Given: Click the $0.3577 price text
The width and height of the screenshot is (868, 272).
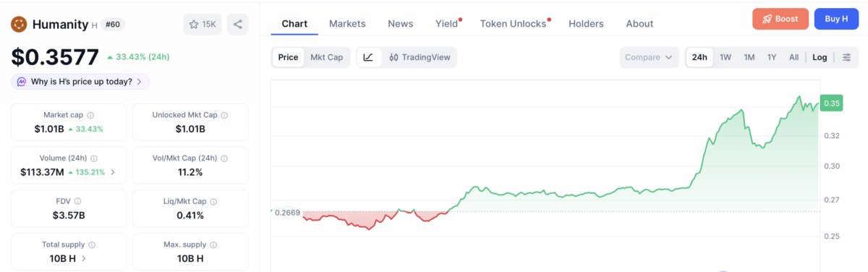Looking at the screenshot, I should 55,57.
